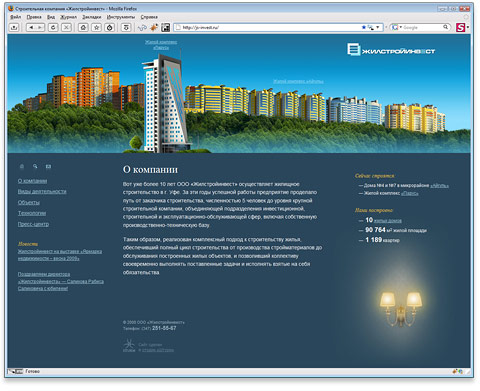Open the Вид menu

coord(51,17)
